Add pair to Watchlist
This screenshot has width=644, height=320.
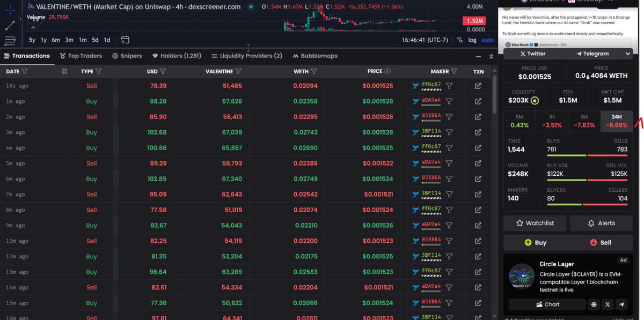[x=535, y=223]
